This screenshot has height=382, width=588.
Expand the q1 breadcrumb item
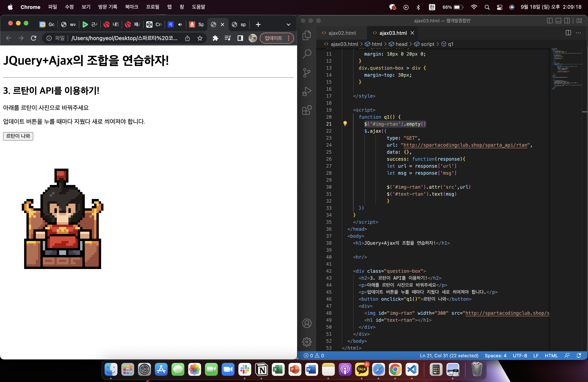tap(447, 44)
